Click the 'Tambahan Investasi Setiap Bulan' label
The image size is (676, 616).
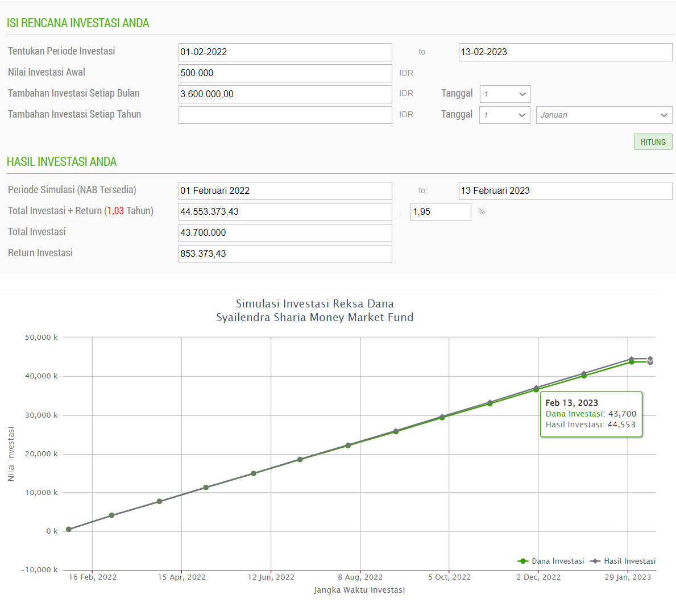point(74,93)
